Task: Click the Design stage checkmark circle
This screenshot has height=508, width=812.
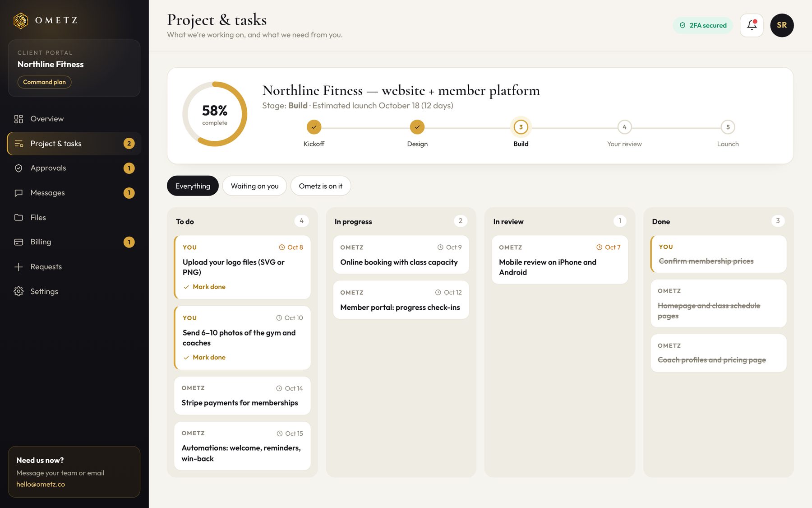Action: click(x=417, y=127)
